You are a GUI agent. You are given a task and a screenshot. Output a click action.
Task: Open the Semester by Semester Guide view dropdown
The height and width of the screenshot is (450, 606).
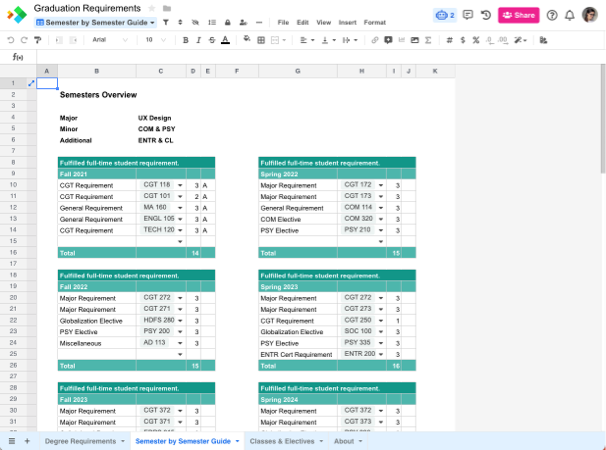95,22
